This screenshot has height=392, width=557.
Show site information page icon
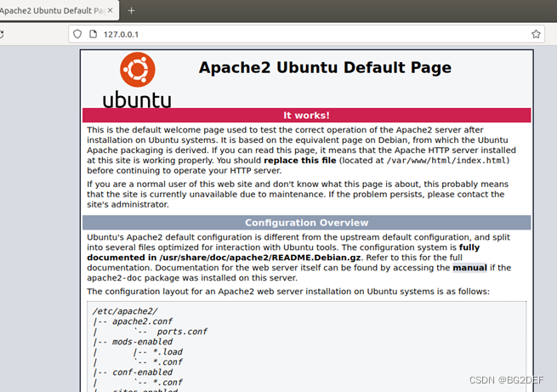pos(93,34)
